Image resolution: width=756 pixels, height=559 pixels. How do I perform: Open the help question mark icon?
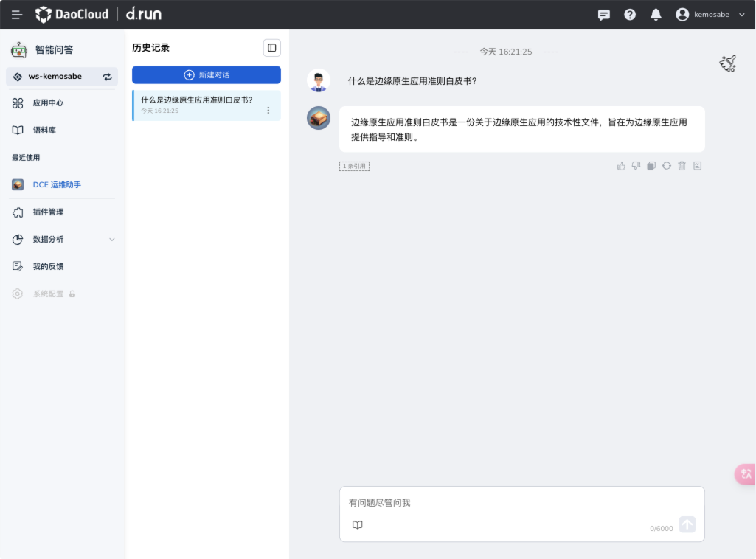click(x=630, y=15)
